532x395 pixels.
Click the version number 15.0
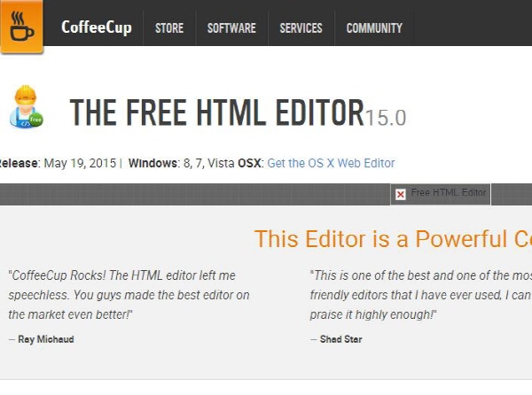(x=386, y=118)
